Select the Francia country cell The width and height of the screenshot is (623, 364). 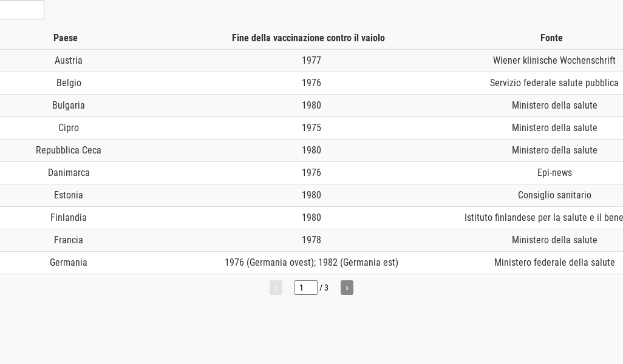click(69, 240)
